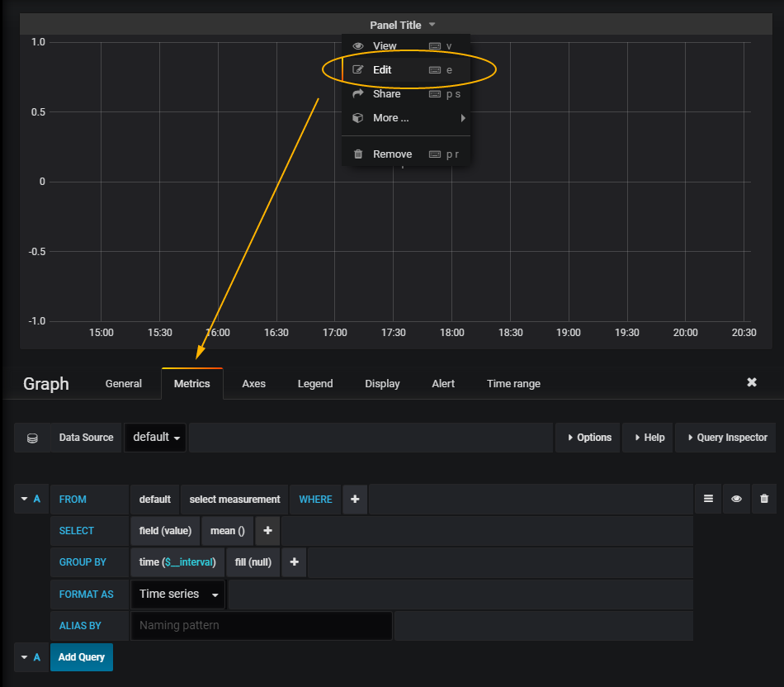
Task: Add a WHERE condition with the plus button
Action: (355, 500)
